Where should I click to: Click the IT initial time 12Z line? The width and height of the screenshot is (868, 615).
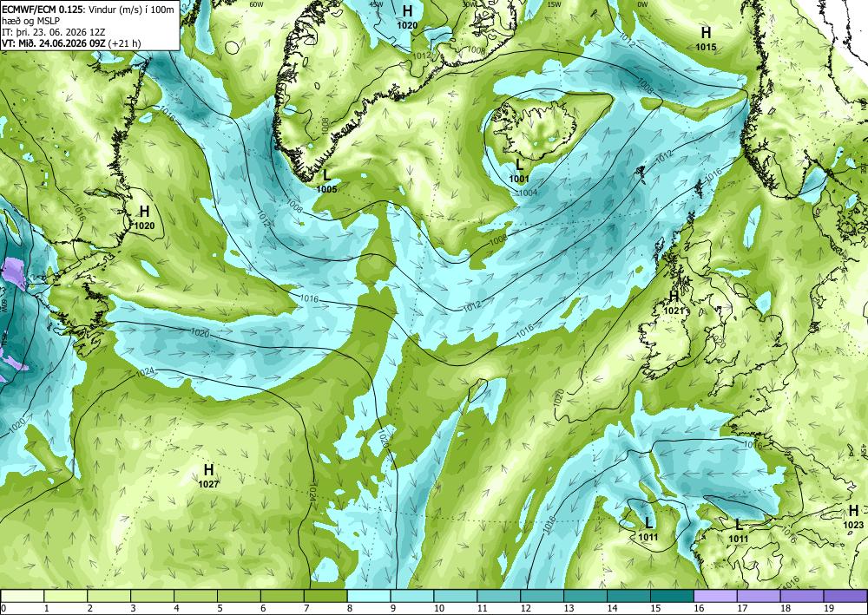(53, 31)
